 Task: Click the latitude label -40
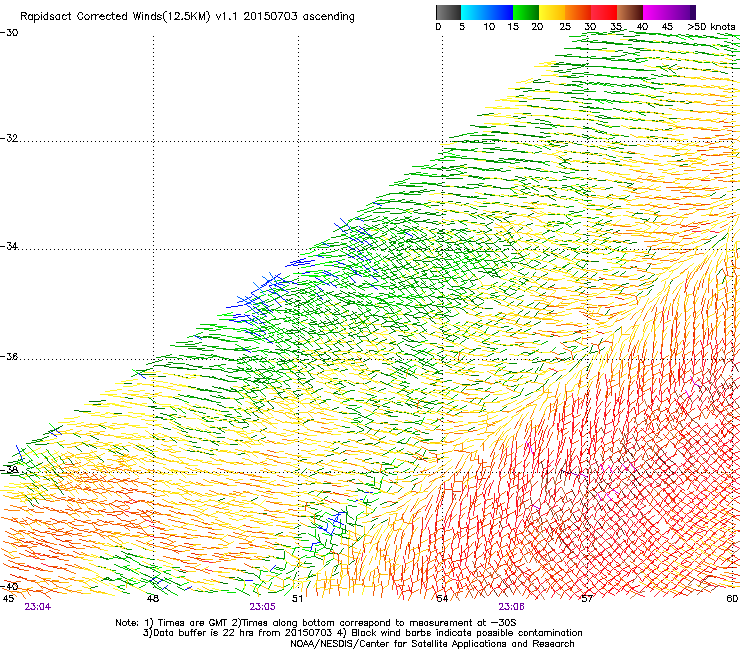click(9, 586)
